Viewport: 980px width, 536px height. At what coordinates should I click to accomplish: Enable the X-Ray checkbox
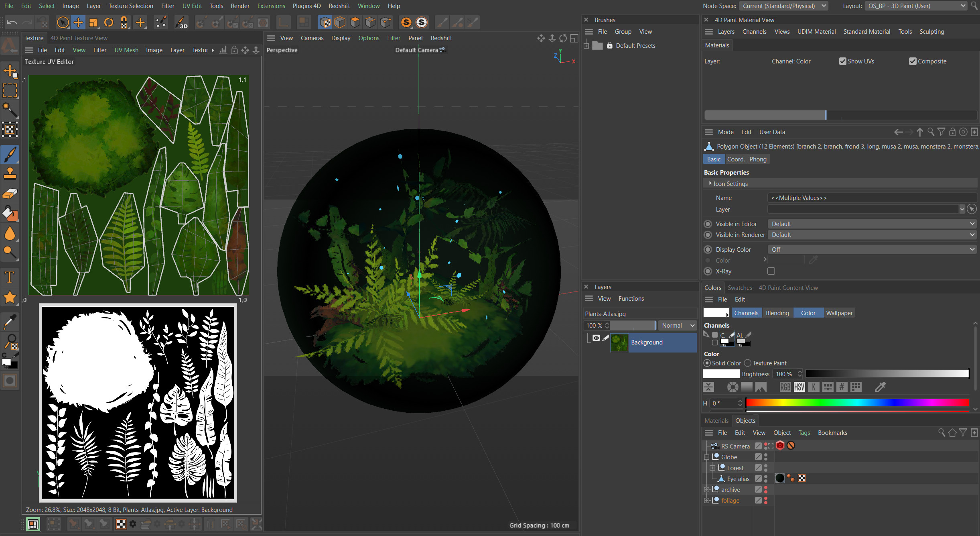point(771,271)
